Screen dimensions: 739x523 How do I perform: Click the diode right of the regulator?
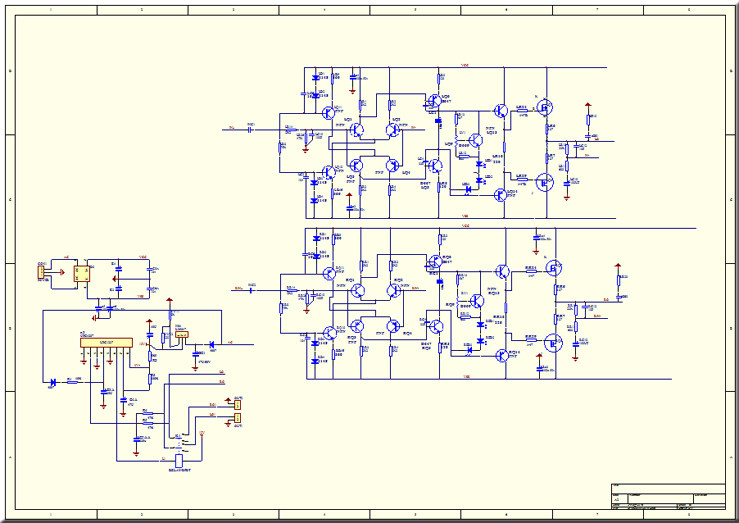(x=212, y=344)
